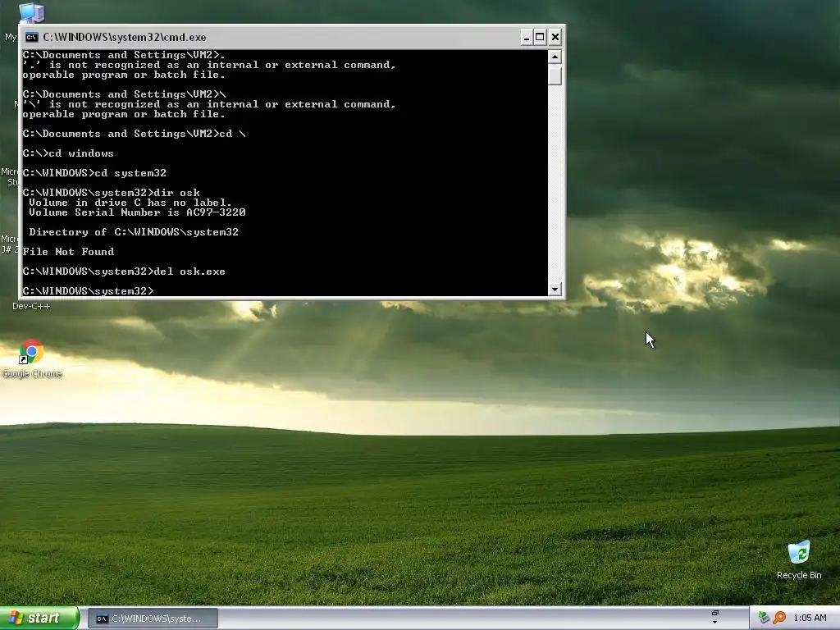Click the 'Volume Serial Number is AC97-3220' line
Screen dimensions: 840x630
[x=137, y=212]
